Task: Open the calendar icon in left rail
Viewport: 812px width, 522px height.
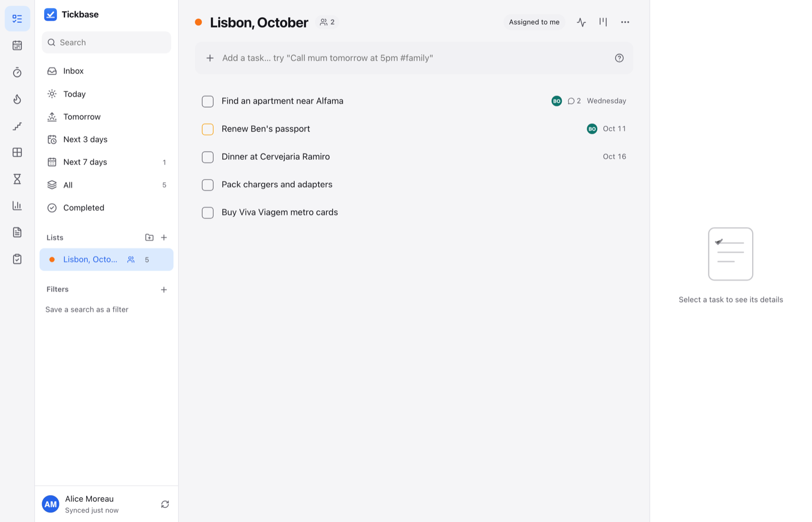Action: [x=17, y=45]
